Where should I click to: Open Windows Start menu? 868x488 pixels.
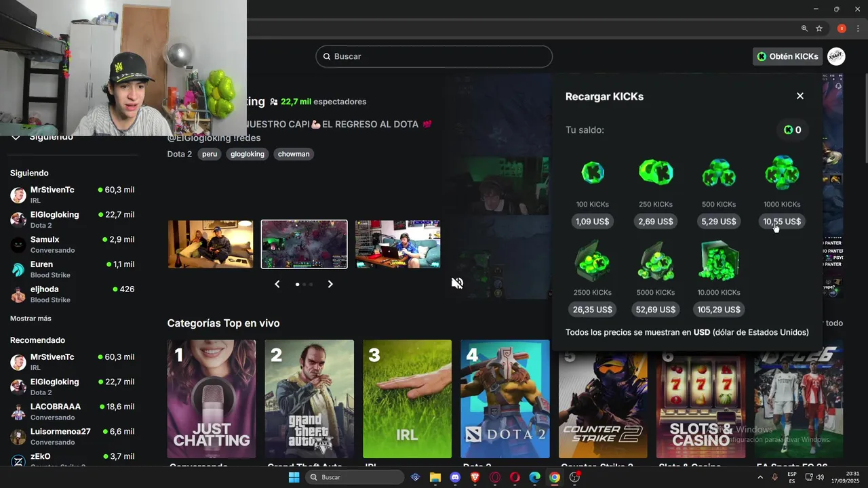pos(294,477)
